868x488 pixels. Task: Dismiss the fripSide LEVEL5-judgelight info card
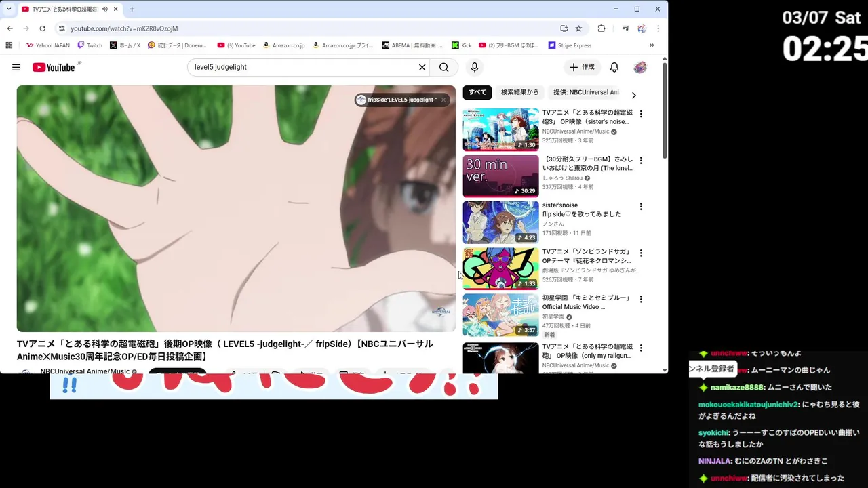pos(443,100)
